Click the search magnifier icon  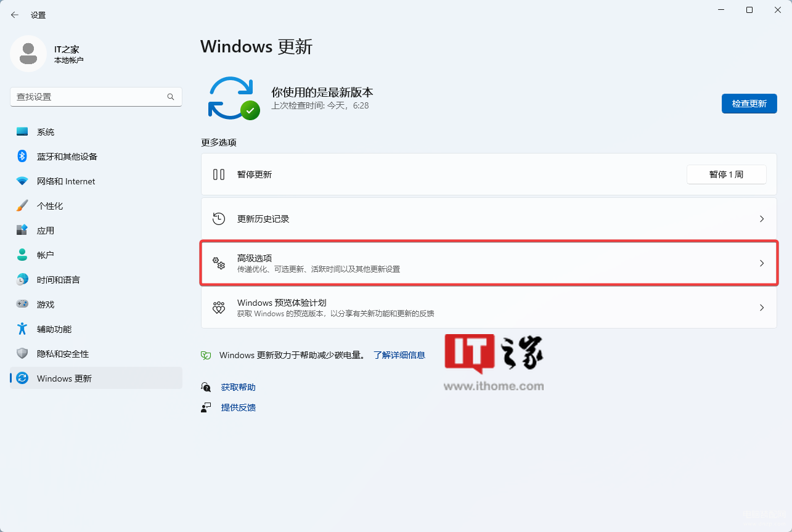coord(171,97)
